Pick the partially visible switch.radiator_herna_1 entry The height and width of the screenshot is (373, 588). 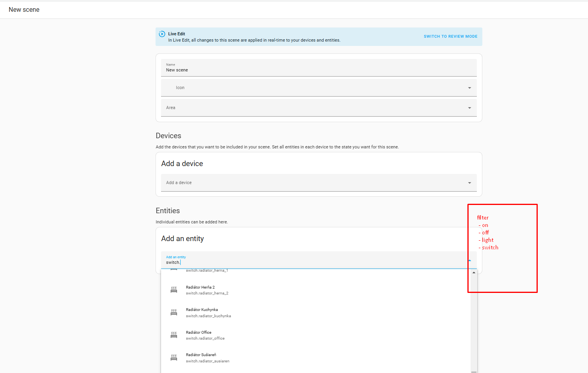pyautogui.click(x=207, y=271)
